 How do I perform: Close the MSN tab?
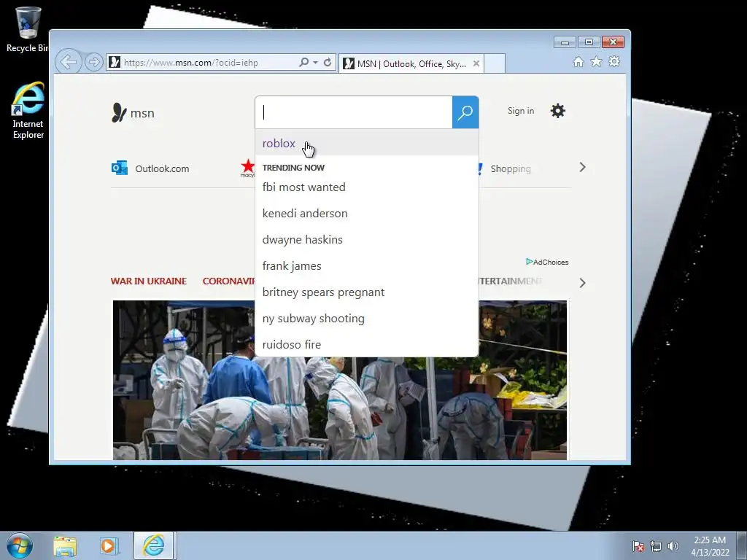point(476,64)
